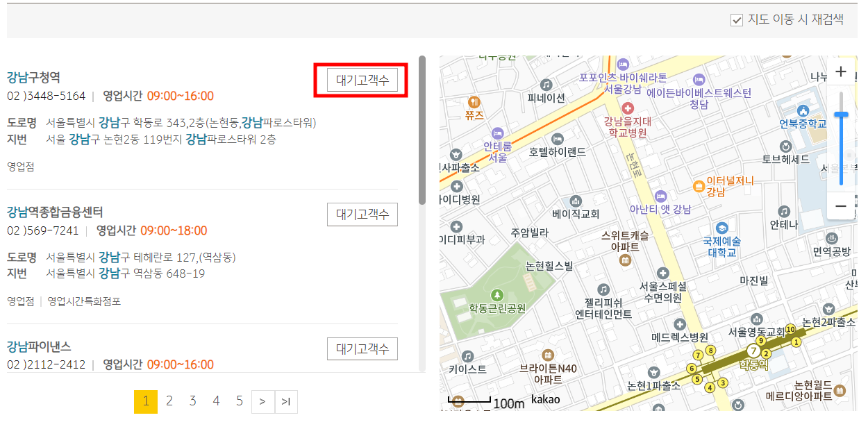
Task: Click phone number 02 )3448-5164
Action: (47, 96)
